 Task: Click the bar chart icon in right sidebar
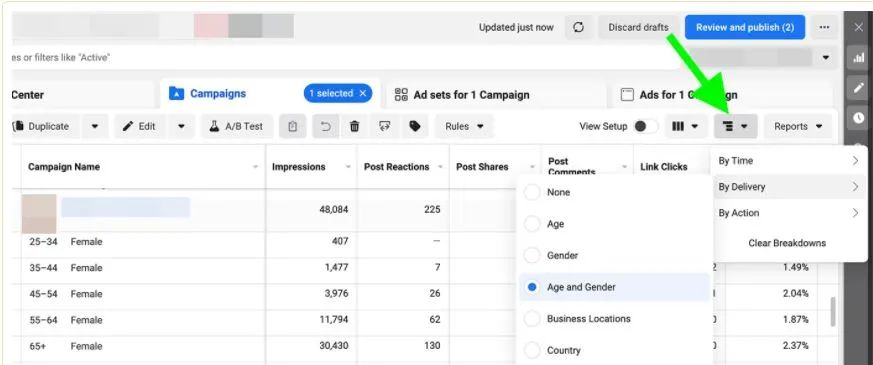click(859, 57)
